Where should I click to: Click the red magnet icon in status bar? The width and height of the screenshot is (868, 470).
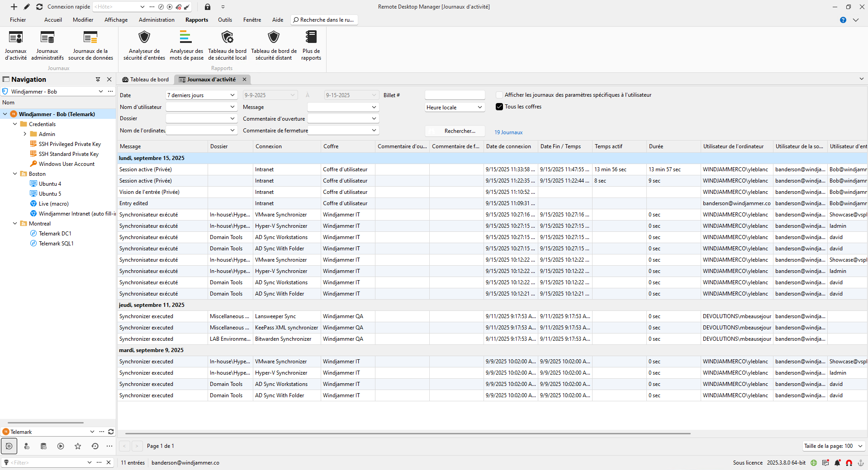849,463
